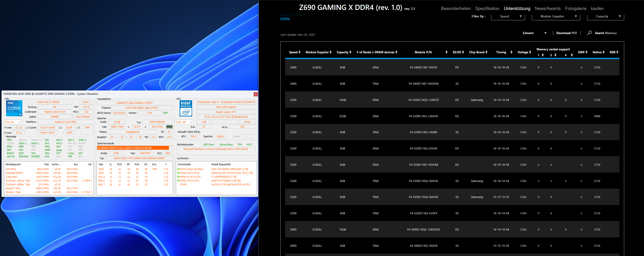
Task: Sort by Capacity column arrows
Action: (x=350, y=52)
